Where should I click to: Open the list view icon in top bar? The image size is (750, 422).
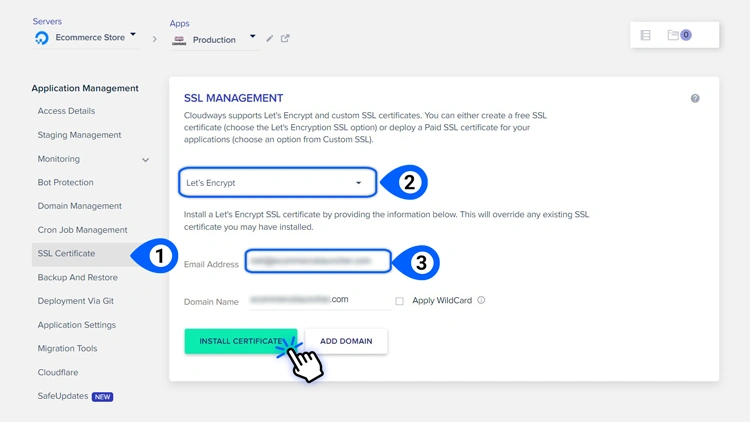pyautogui.click(x=645, y=35)
